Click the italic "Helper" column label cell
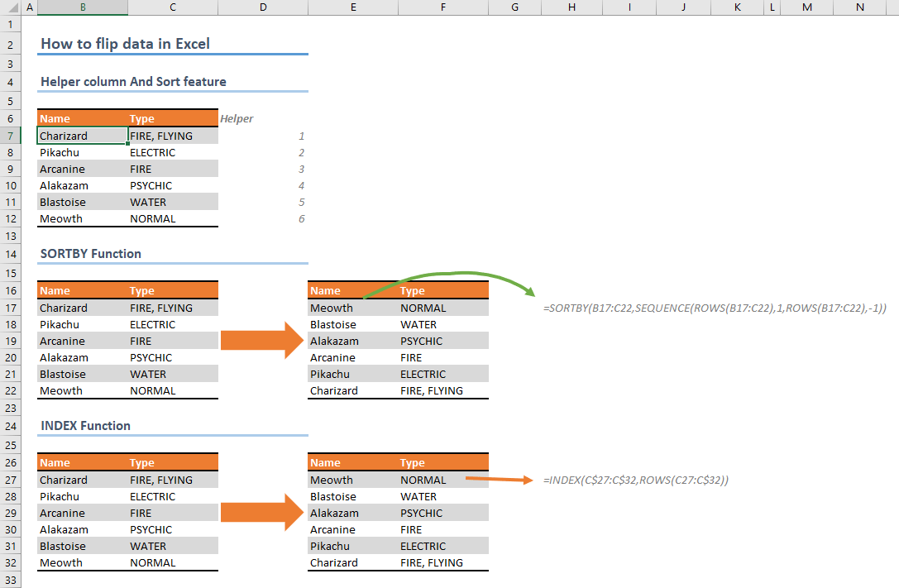This screenshot has height=588, width=899. pos(237,118)
